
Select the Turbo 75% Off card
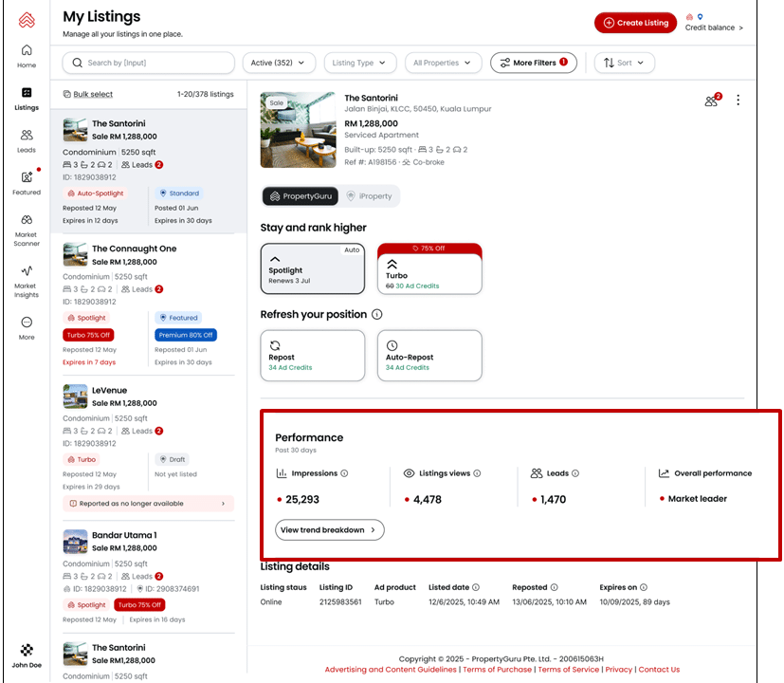[x=428, y=268]
